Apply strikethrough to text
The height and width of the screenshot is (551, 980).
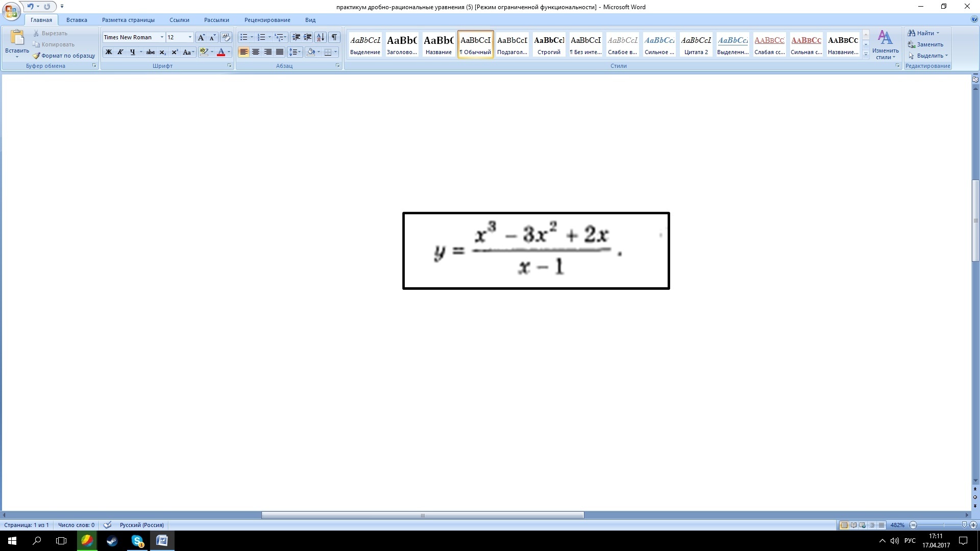click(x=150, y=52)
